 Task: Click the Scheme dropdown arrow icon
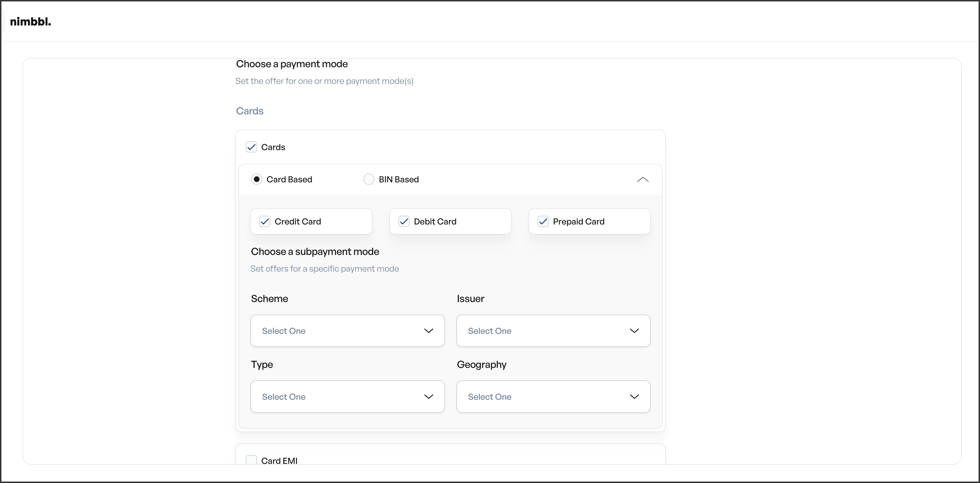pos(428,331)
